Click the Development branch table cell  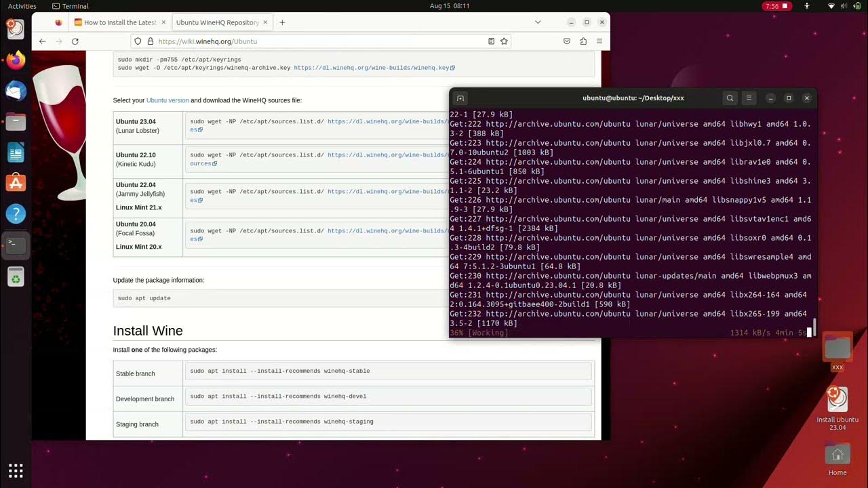[149, 399]
